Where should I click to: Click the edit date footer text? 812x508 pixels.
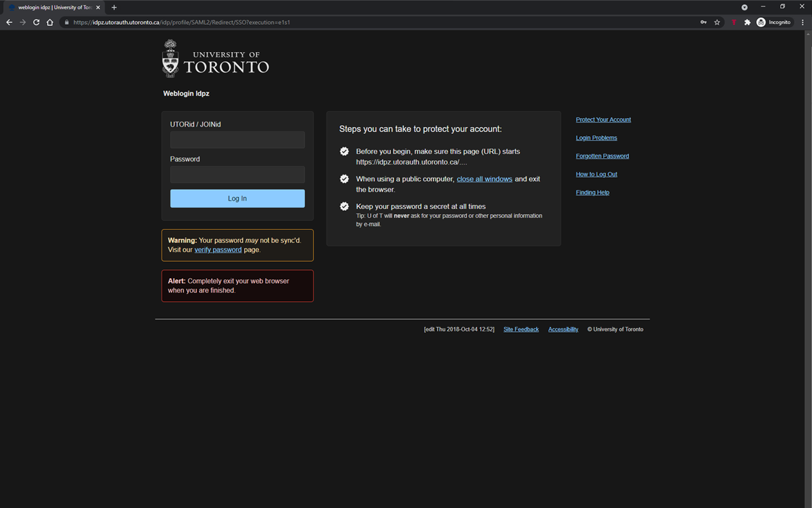pos(459,330)
